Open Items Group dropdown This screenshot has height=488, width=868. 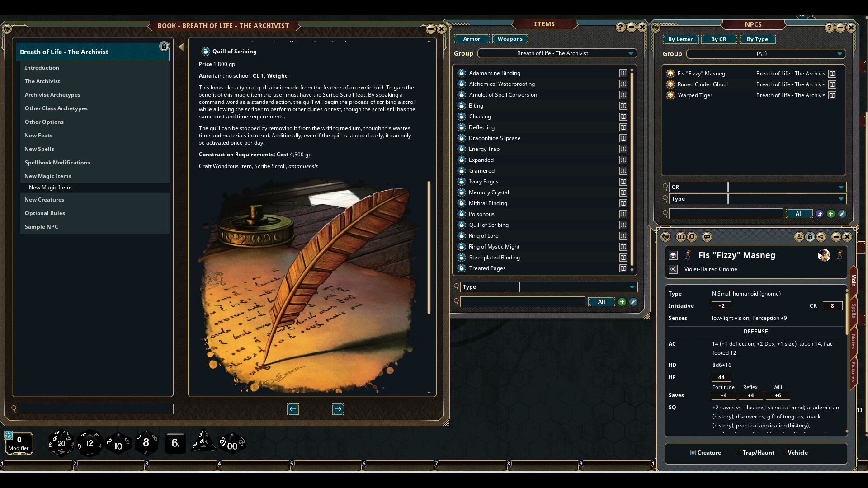pos(557,53)
